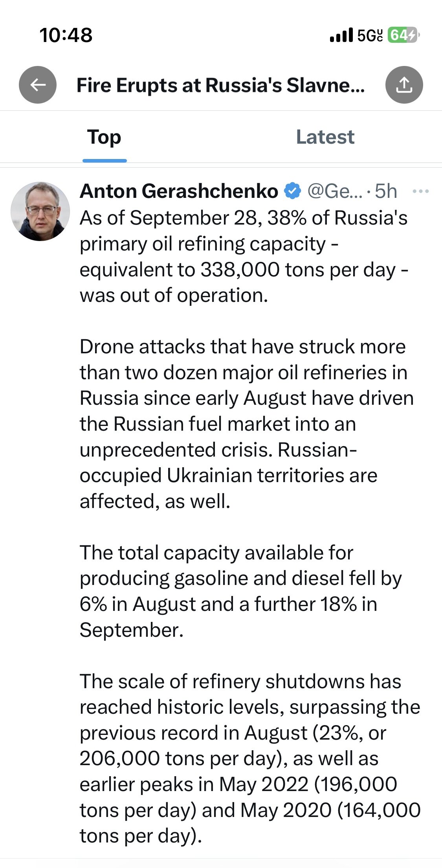Tap the 'Drone attacks that have struck' paragraph
The image size is (442, 868).
(x=244, y=424)
